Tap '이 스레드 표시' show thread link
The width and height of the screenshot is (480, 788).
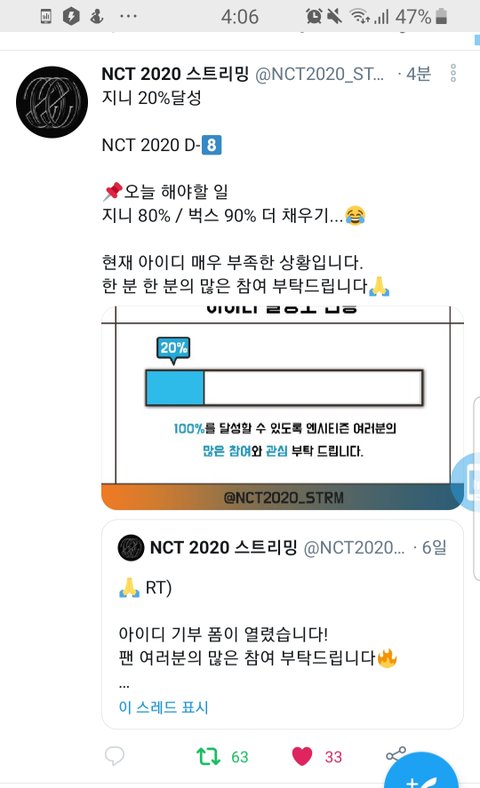pos(163,707)
